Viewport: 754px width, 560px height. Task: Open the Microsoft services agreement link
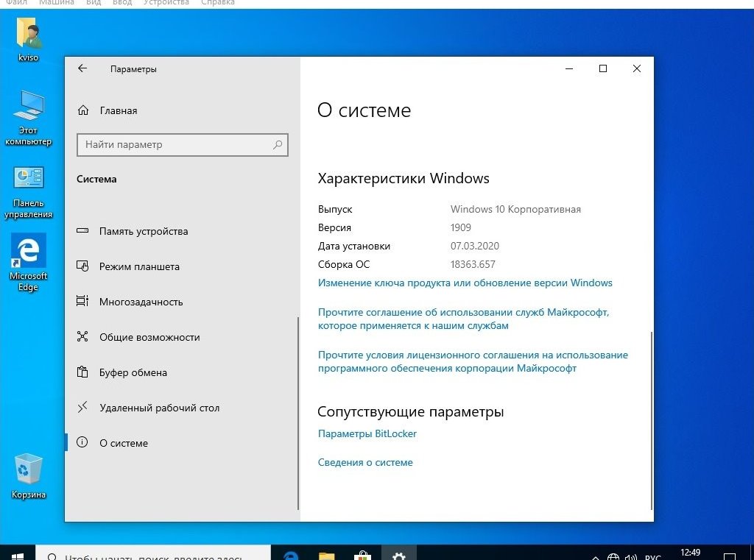[464, 319]
